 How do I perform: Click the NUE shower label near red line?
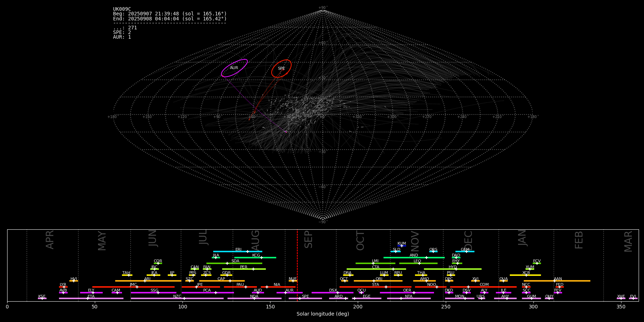click(x=293, y=279)
